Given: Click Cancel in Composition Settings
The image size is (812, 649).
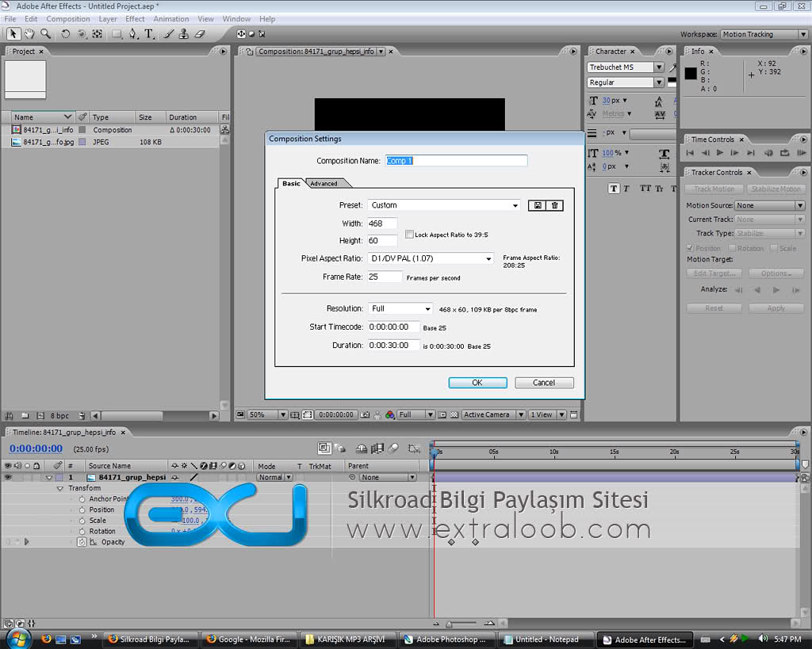Looking at the screenshot, I should click(x=544, y=383).
